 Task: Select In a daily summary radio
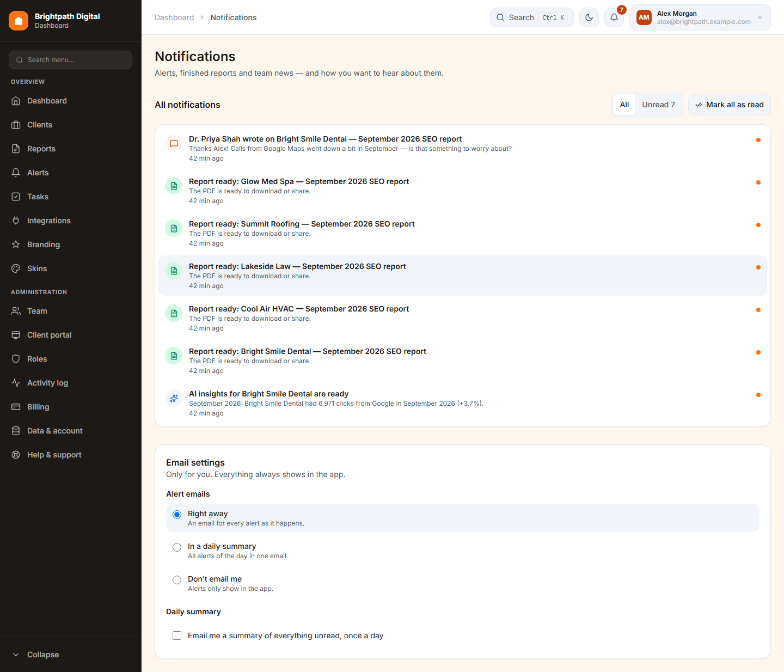click(x=177, y=547)
